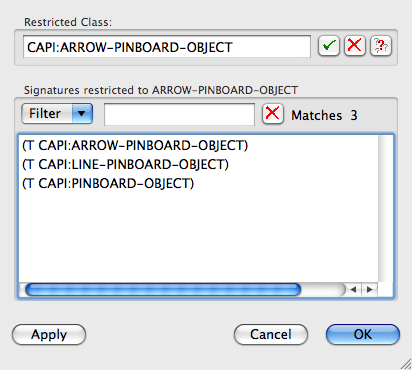Click the horizontal scrollbar thumb
Image resolution: width=412 pixels, height=370 pixels.
(x=163, y=289)
